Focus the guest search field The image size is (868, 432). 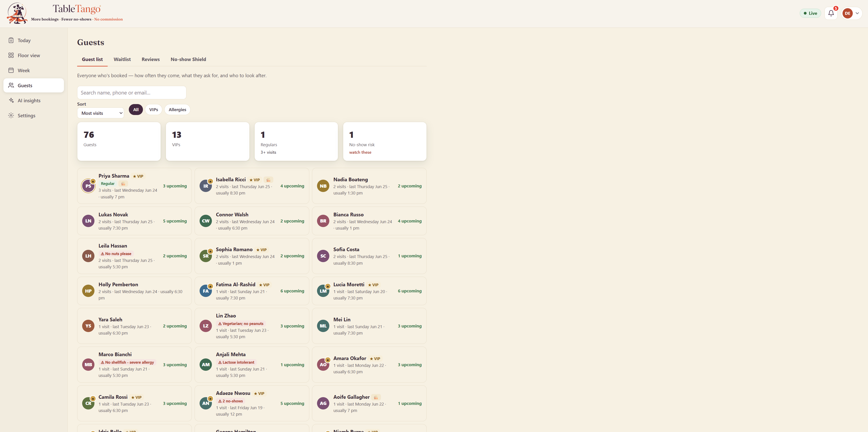point(132,92)
